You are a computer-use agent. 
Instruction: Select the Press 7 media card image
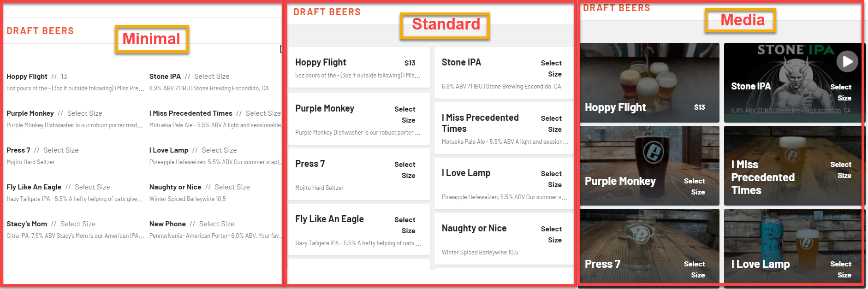tap(649, 246)
